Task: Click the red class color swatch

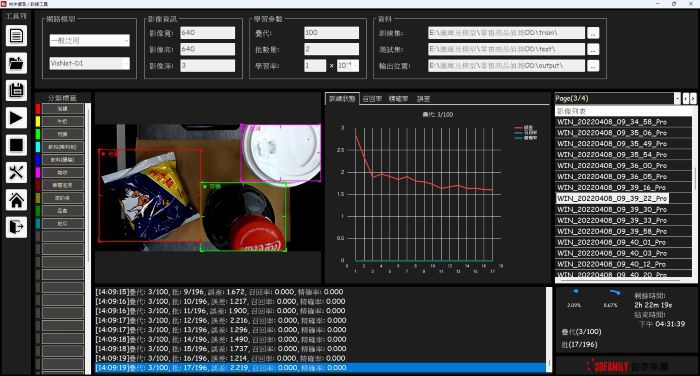Action: 38,109
